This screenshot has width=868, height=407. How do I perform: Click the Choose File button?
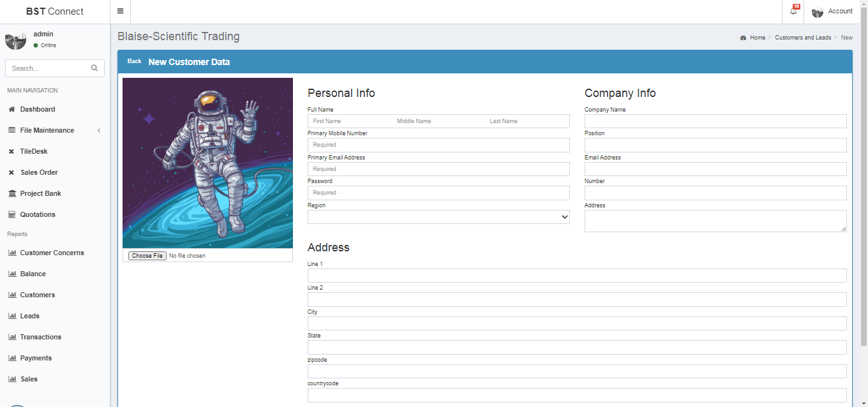pyautogui.click(x=147, y=256)
